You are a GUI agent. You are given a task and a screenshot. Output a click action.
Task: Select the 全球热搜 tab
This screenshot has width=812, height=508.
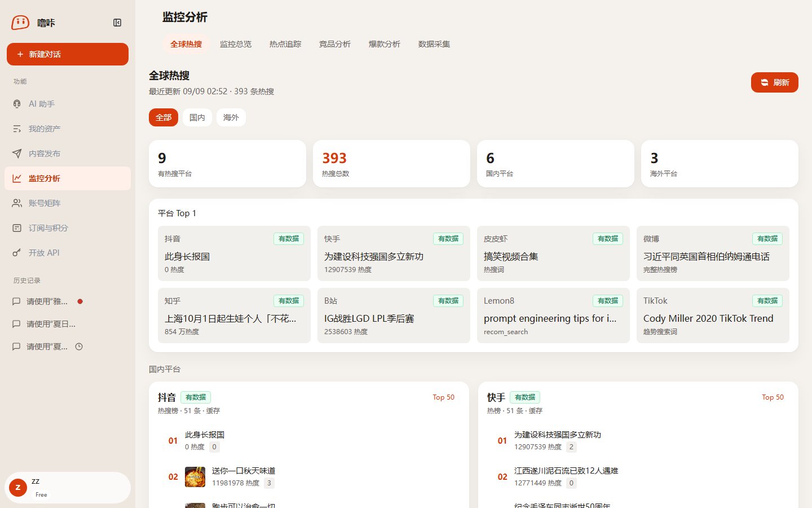pyautogui.click(x=186, y=44)
